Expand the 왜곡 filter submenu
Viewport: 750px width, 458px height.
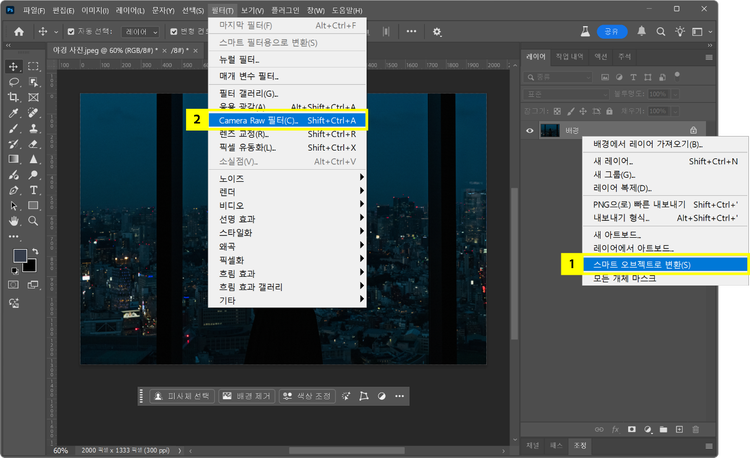[x=287, y=246]
